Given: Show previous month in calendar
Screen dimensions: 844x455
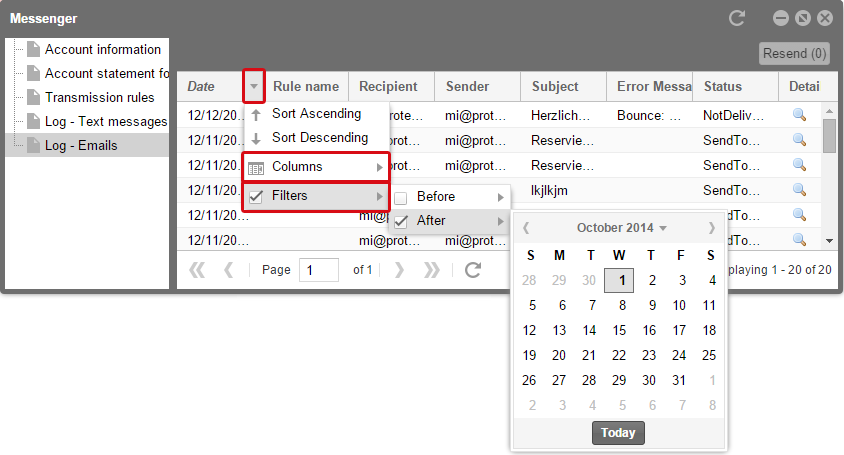Looking at the screenshot, I should point(526,228).
